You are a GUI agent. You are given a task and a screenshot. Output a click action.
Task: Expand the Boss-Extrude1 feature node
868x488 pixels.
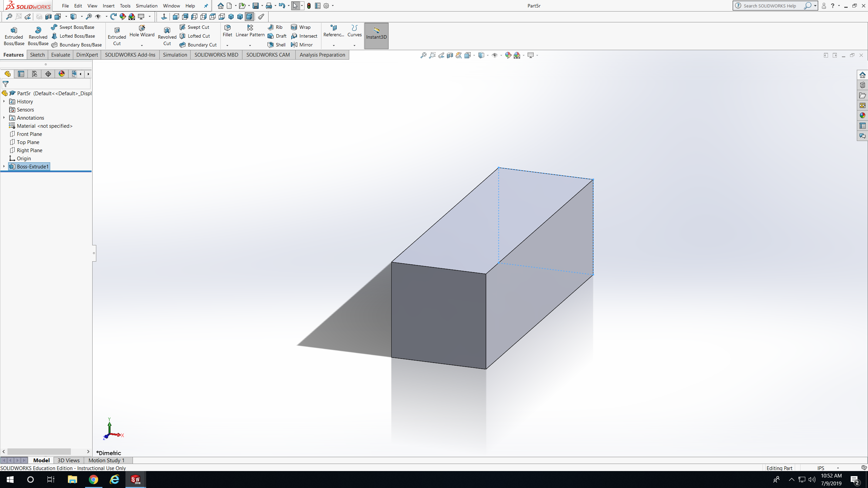4,166
